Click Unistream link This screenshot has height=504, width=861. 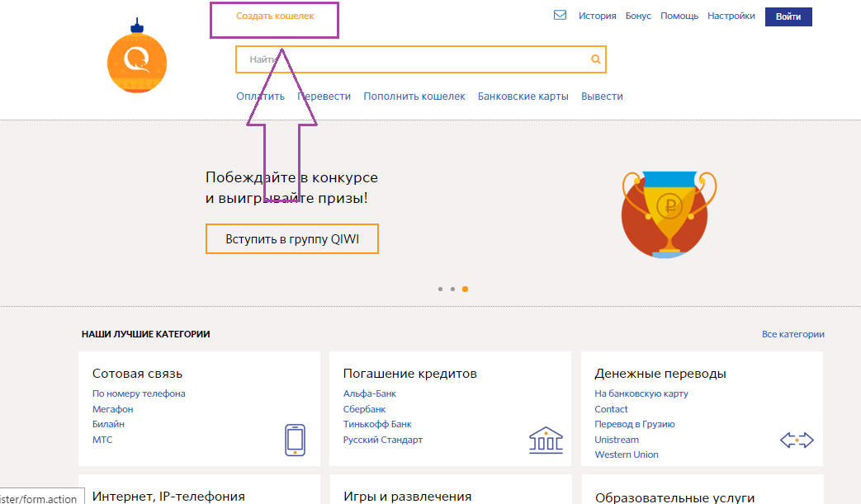(617, 440)
